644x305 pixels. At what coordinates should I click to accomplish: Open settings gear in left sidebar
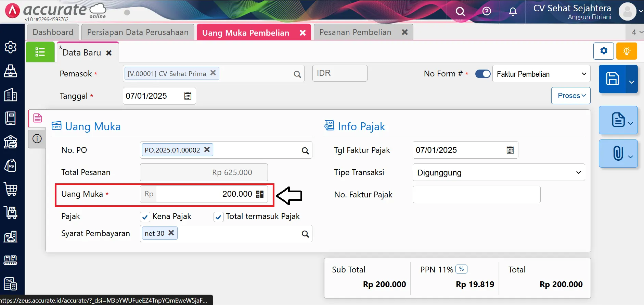click(11, 47)
